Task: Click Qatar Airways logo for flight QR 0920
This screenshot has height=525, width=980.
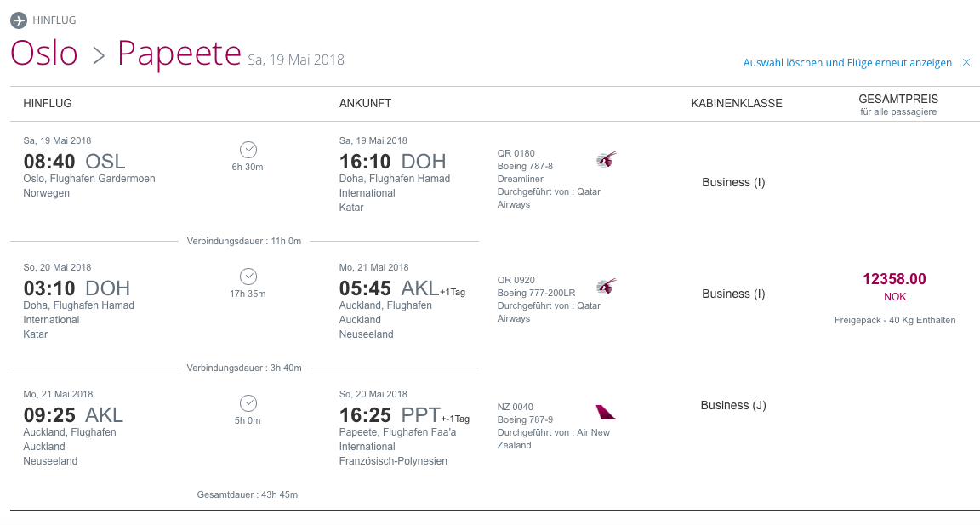Action: click(607, 286)
